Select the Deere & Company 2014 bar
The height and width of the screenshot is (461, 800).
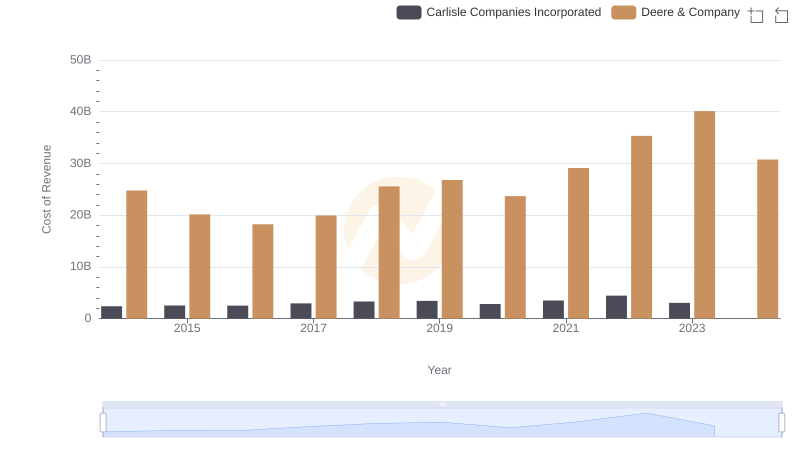(x=137, y=254)
